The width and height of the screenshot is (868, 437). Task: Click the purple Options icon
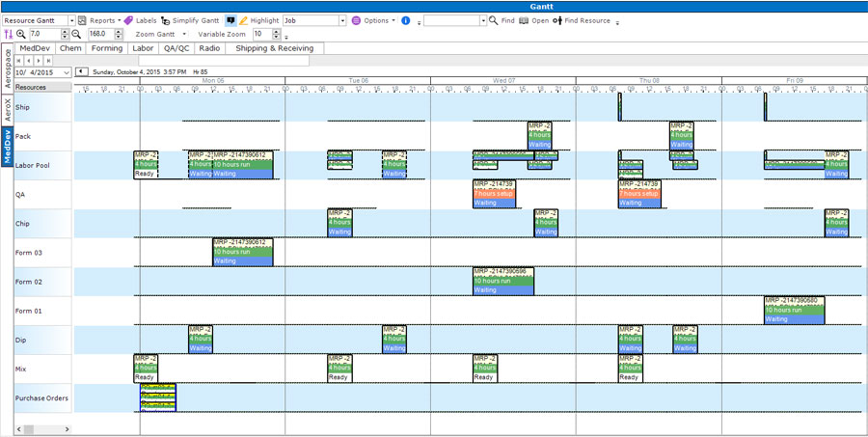coord(357,20)
